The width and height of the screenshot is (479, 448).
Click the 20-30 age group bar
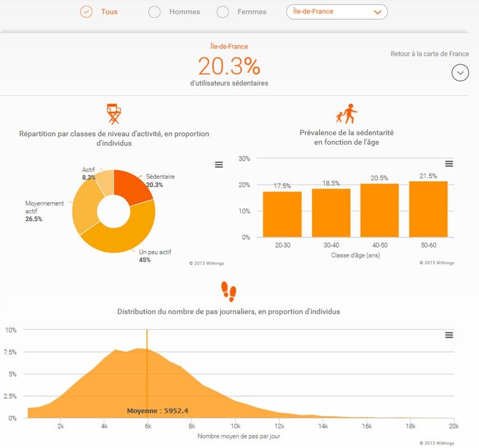tap(282, 214)
